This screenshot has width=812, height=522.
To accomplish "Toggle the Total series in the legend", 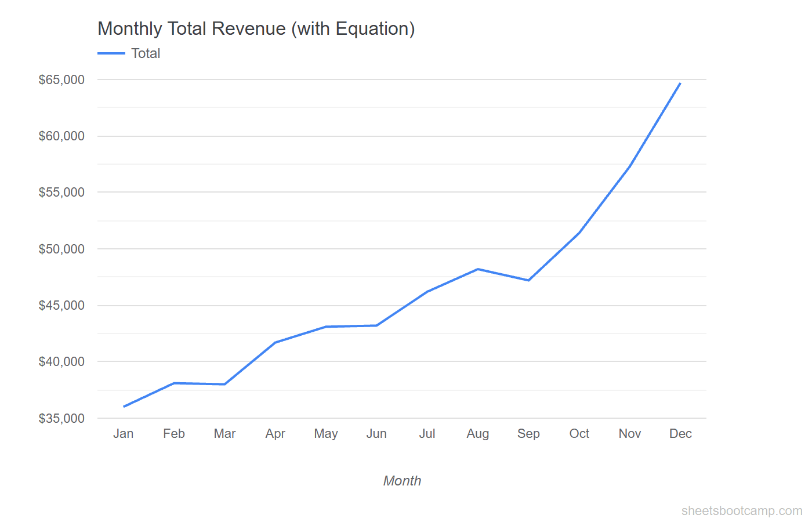I will pos(130,53).
